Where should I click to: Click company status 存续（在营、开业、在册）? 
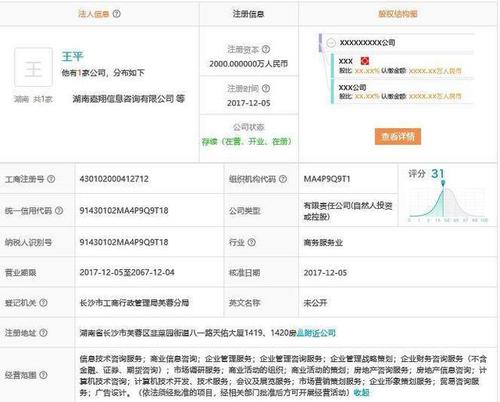[x=247, y=142]
